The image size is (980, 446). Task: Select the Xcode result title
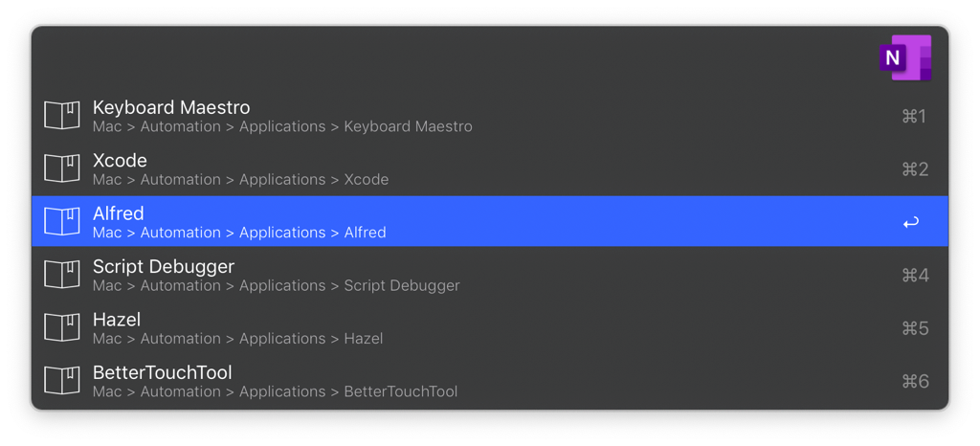pos(120,161)
